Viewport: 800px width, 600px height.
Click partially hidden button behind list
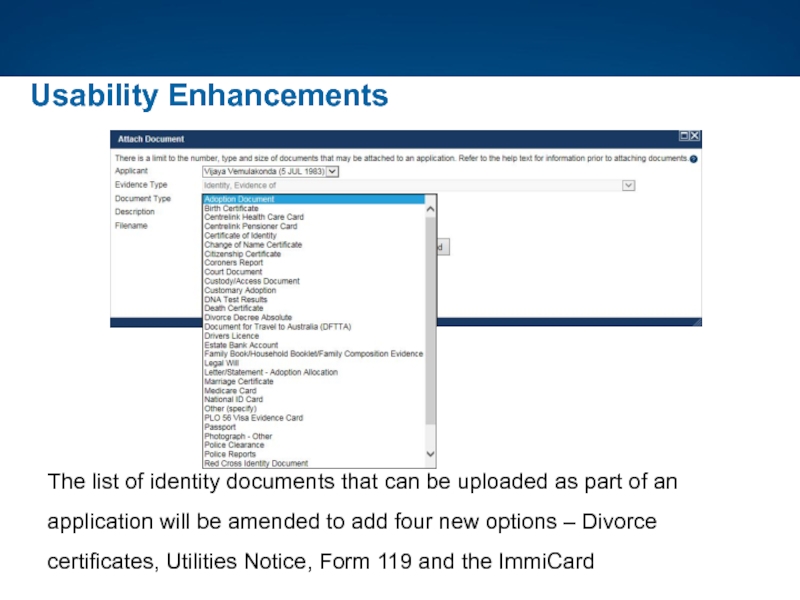click(444, 246)
